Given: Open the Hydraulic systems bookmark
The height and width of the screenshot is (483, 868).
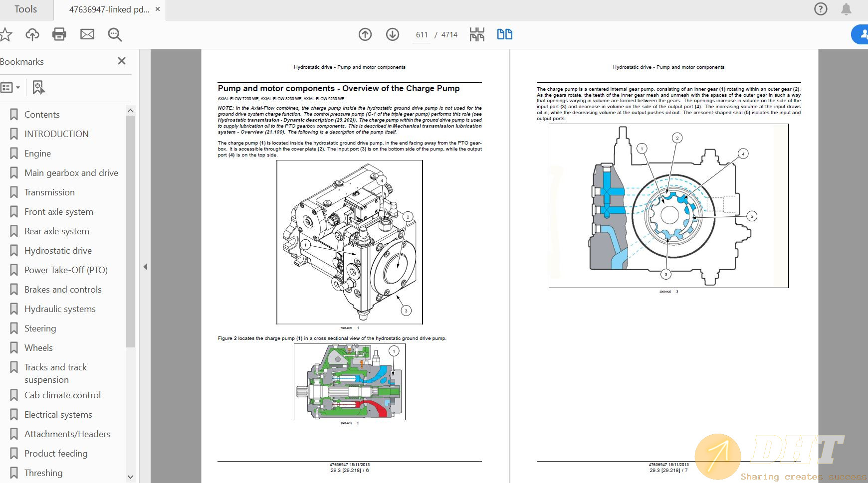Looking at the screenshot, I should tap(60, 309).
